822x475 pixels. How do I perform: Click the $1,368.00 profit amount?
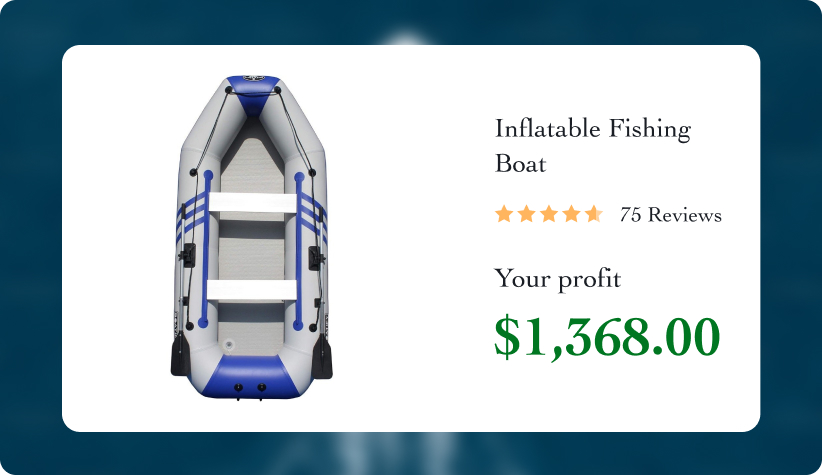(x=607, y=337)
